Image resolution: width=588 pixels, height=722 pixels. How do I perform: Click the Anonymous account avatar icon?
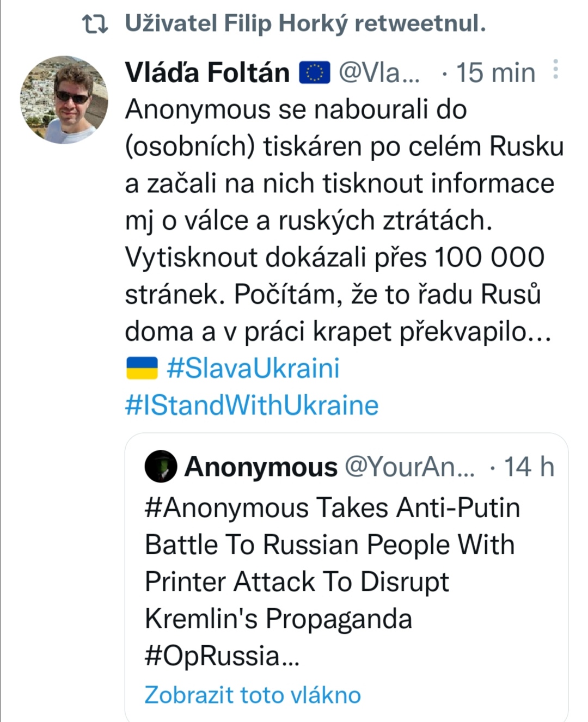point(161,467)
